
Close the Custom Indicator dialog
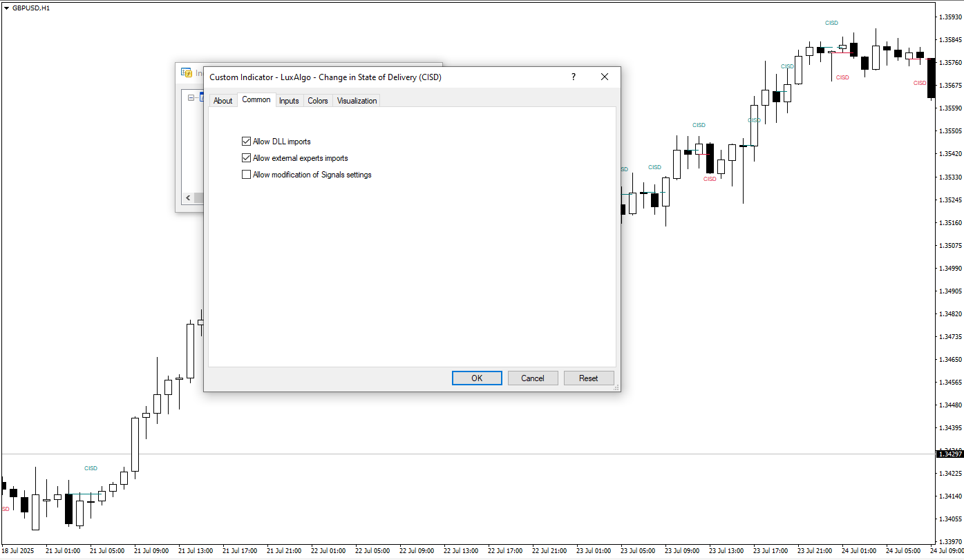coord(605,77)
